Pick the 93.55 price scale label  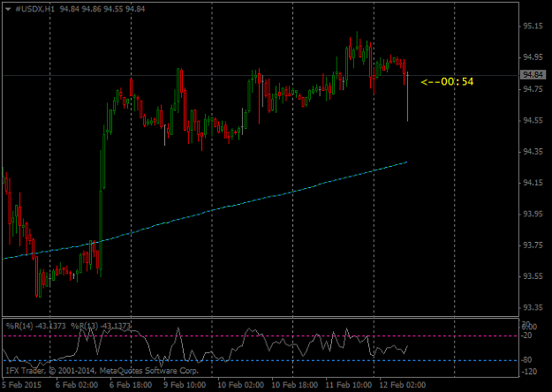(x=533, y=276)
